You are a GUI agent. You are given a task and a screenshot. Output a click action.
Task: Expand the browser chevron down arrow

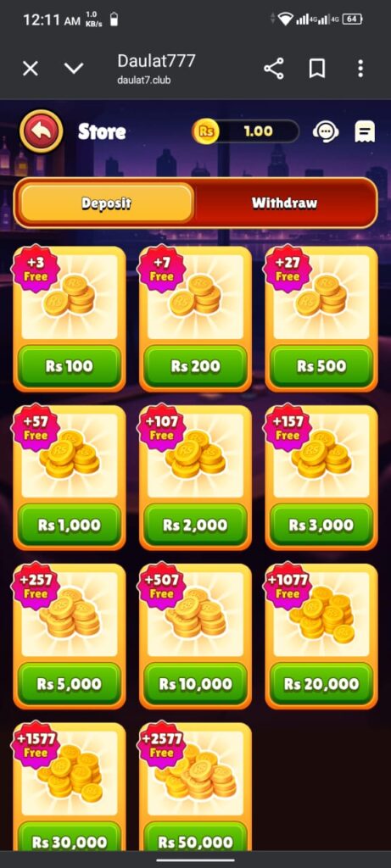74,69
